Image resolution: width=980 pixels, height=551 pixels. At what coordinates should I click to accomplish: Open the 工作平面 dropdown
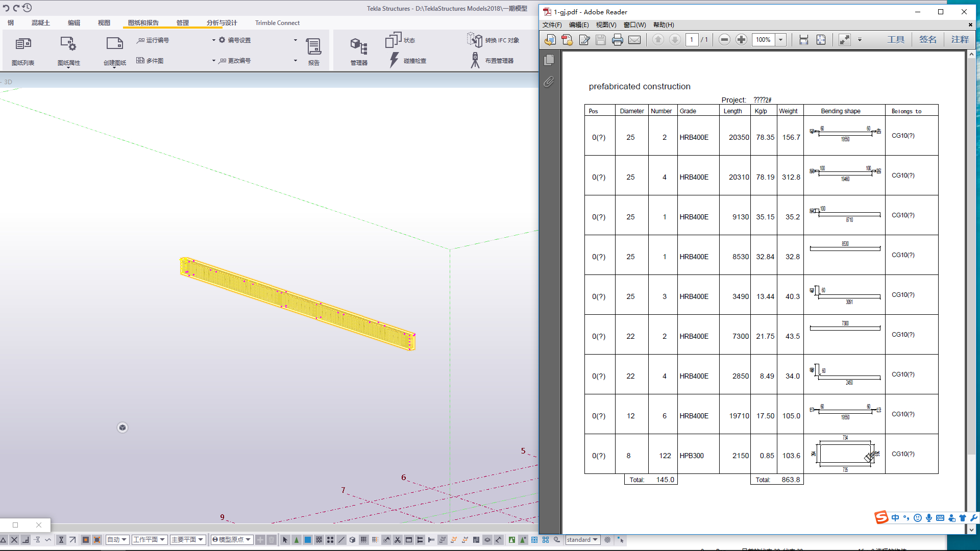(x=149, y=540)
